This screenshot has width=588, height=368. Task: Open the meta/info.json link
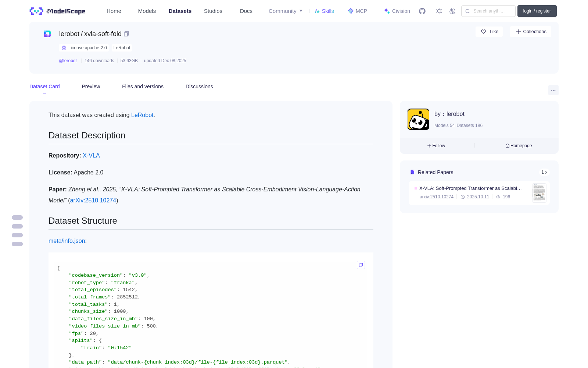tap(67, 241)
